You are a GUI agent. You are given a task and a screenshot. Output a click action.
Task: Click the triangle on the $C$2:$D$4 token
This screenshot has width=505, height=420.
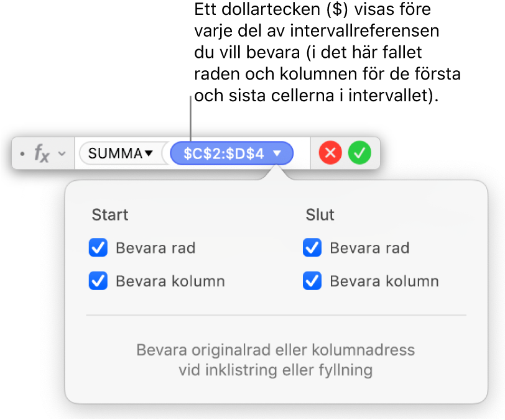coord(278,153)
